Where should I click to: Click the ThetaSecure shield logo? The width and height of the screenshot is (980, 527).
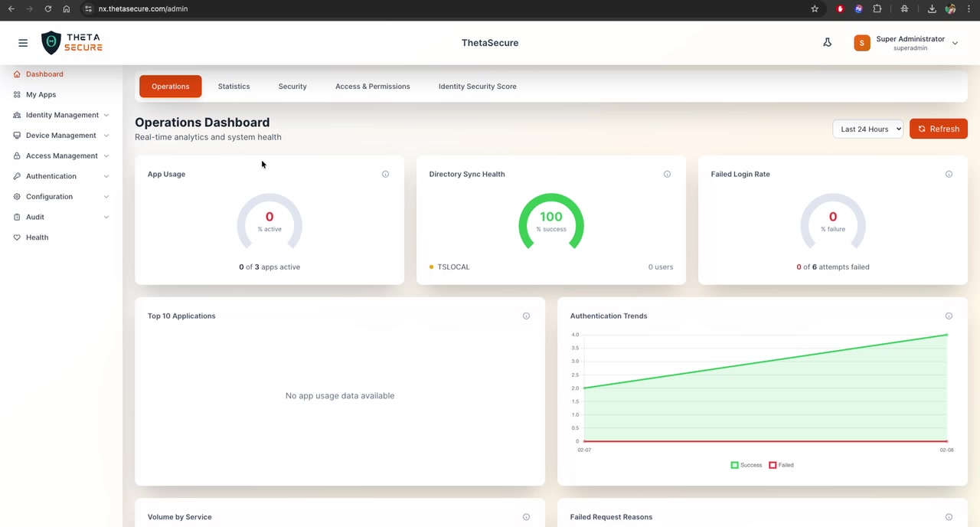(x=51, y=42)
